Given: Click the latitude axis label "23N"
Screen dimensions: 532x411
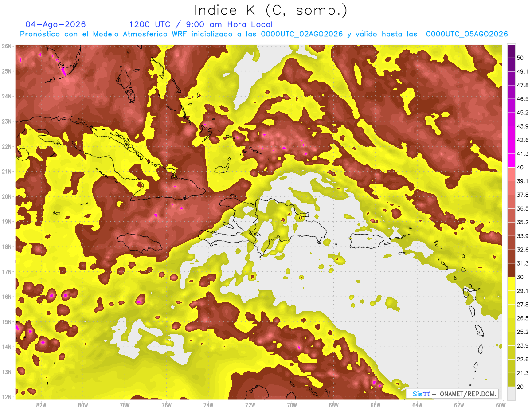Looking at the screenshot, I should pos(7,121).
